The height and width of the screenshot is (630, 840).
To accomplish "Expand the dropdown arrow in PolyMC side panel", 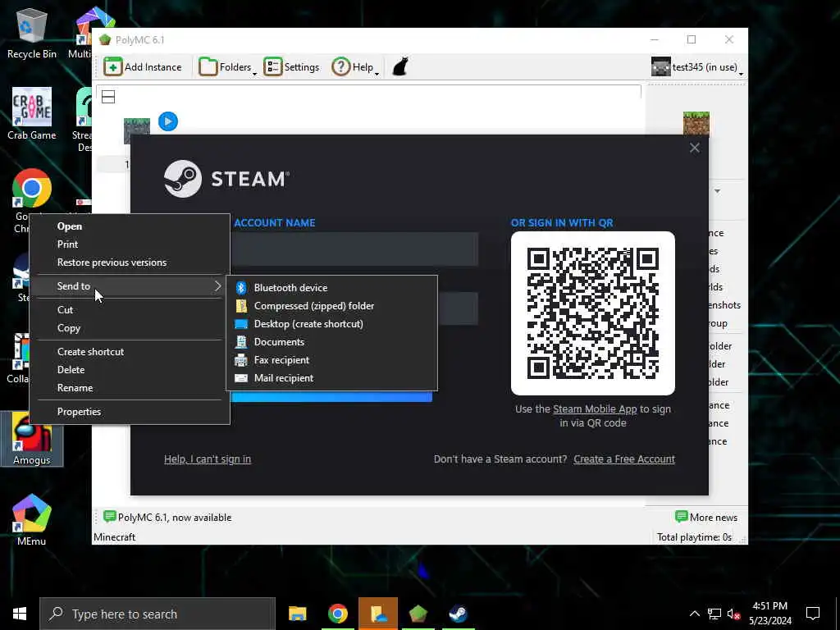I will (717, 191).
